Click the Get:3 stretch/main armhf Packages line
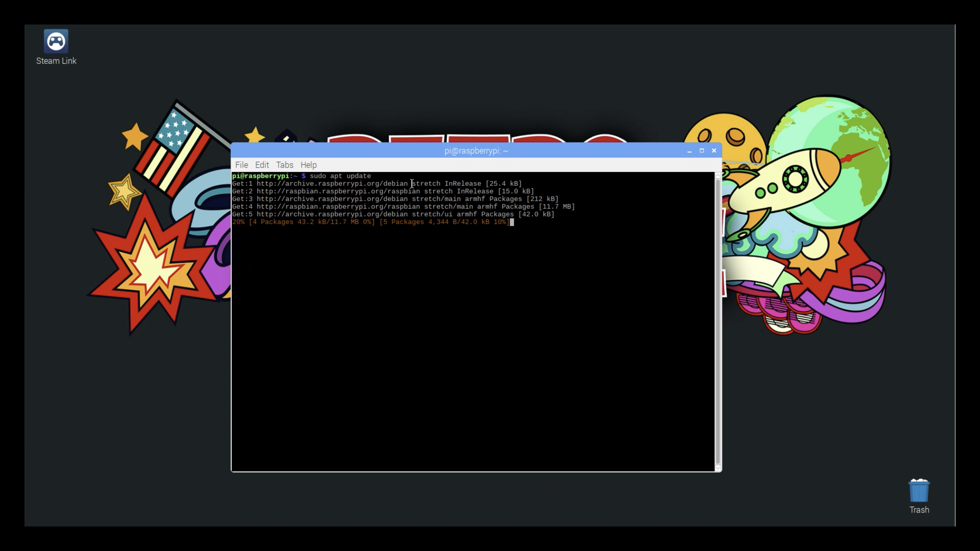The height and width of the screenshot is (551, 980). [395, 199]
